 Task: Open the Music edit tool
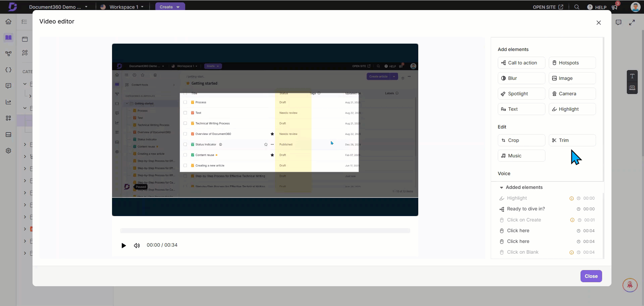pyautogui.click(x=521, y=156)
